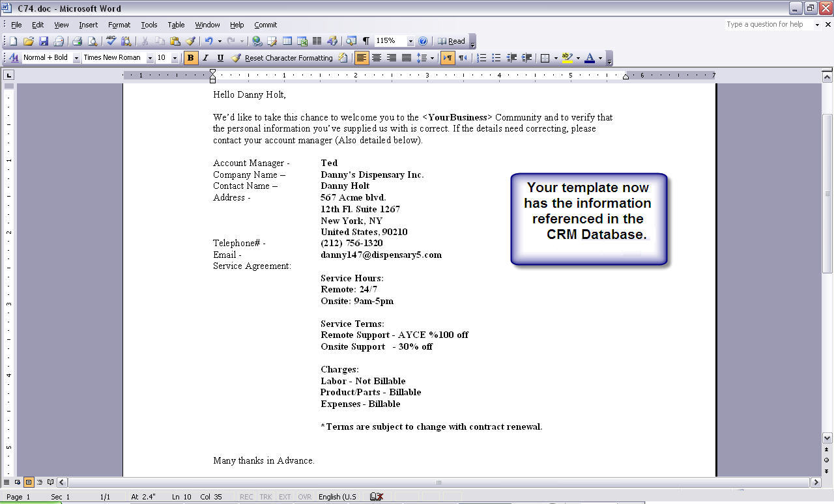Screen dimensions: 834x504
Task: Toggle Bold formatting off
Action: pos(190,58)
